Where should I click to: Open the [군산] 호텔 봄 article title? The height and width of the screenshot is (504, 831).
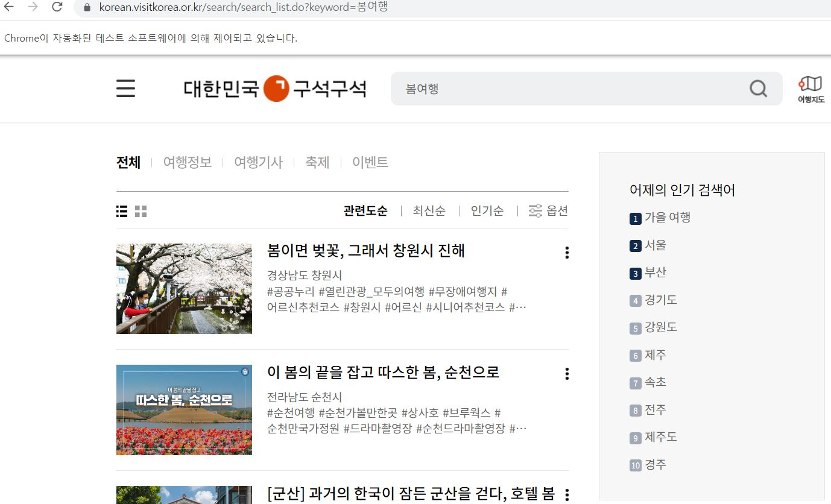pos(411,494)
